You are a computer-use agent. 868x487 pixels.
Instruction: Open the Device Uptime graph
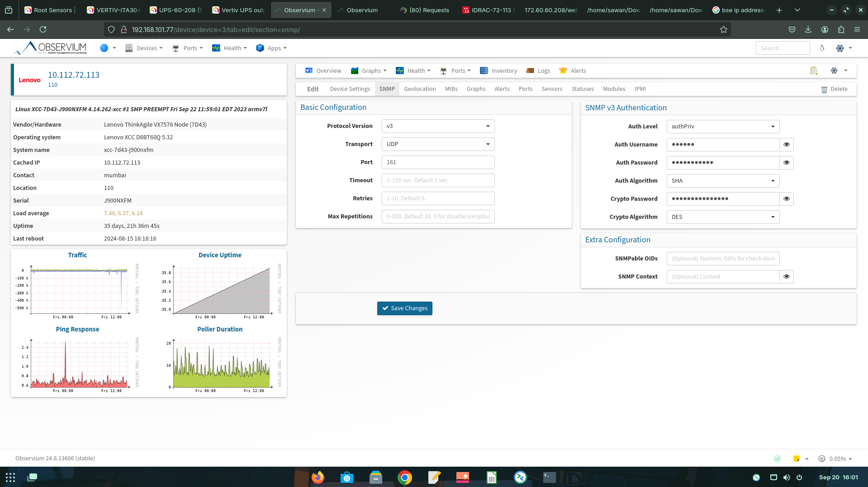point(220,291)
